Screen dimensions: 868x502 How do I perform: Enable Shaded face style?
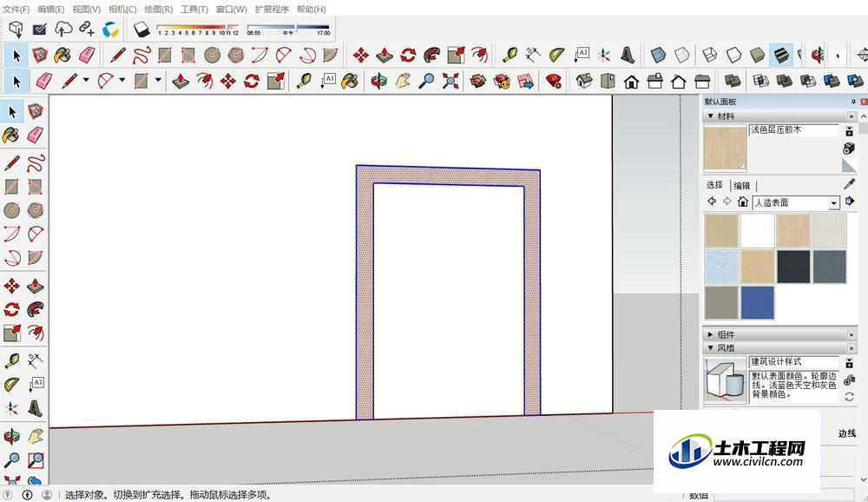point(757,55)
